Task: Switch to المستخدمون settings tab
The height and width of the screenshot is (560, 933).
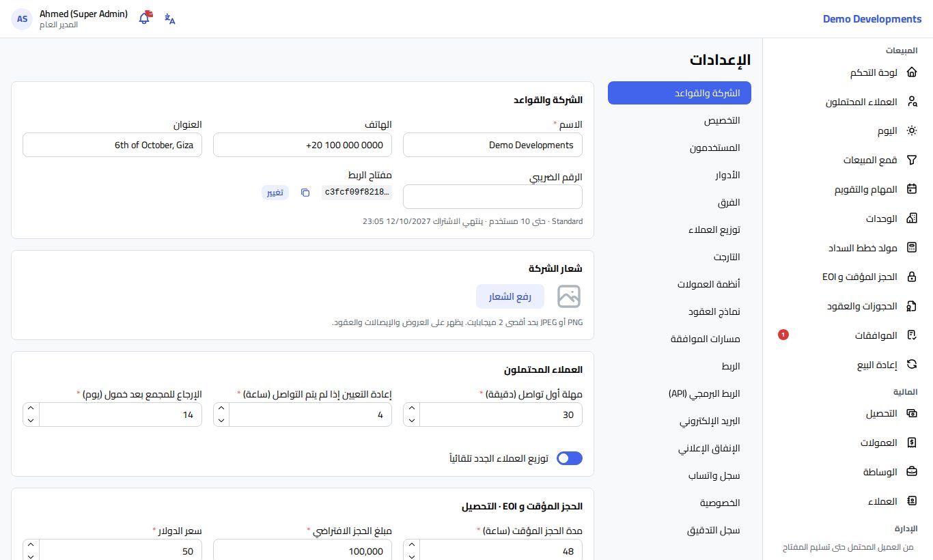Action: click(x=680, y=148)
